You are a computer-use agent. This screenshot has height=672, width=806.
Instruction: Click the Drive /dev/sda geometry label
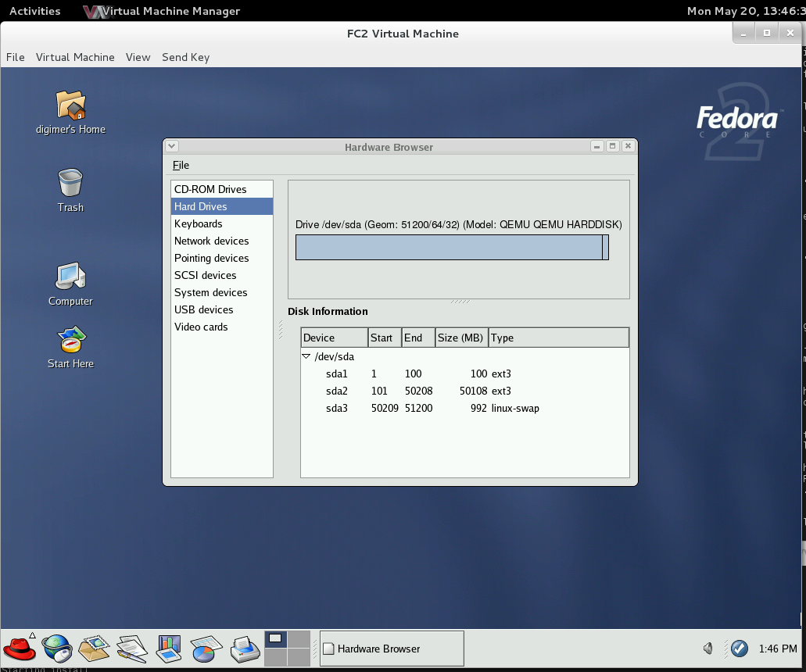(459, 224)
